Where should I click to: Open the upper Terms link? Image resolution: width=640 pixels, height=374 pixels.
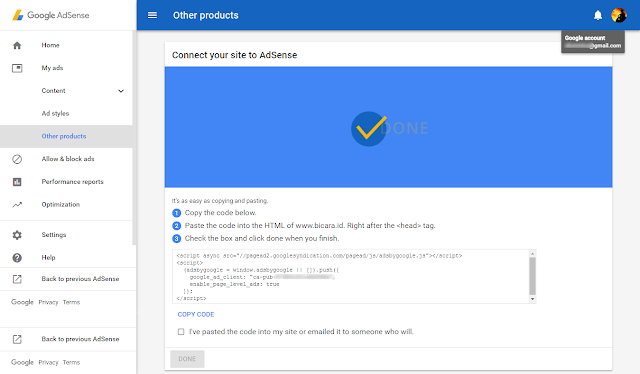pos(71,302)
